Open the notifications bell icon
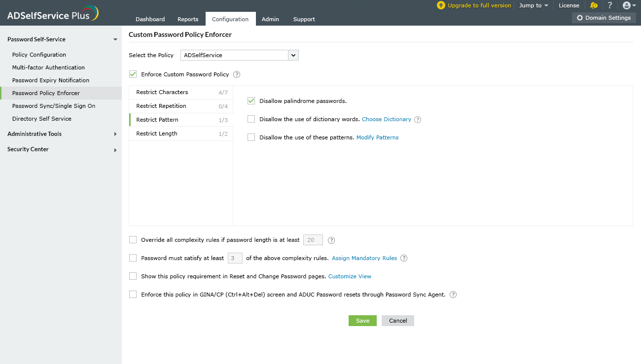This screenshot has width=641, height=364. 594,5
